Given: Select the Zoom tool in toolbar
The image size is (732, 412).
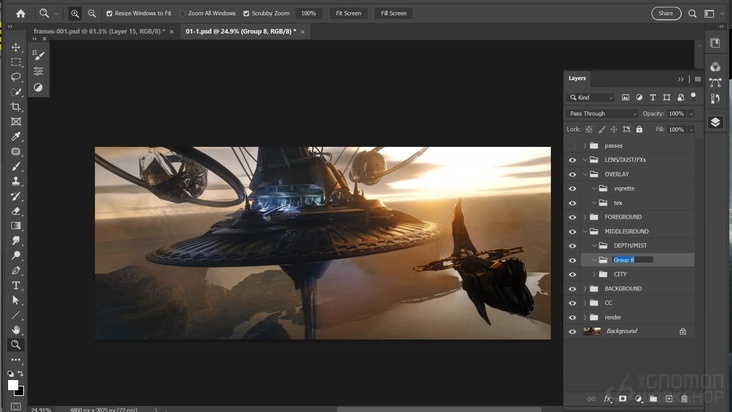Looking at the screenshot, I should (16, 345).
